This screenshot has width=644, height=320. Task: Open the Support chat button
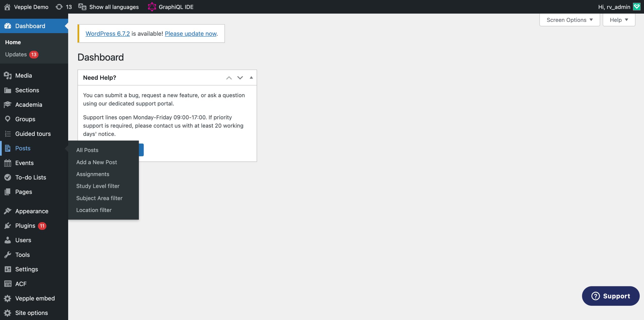[x=611, y=296]
